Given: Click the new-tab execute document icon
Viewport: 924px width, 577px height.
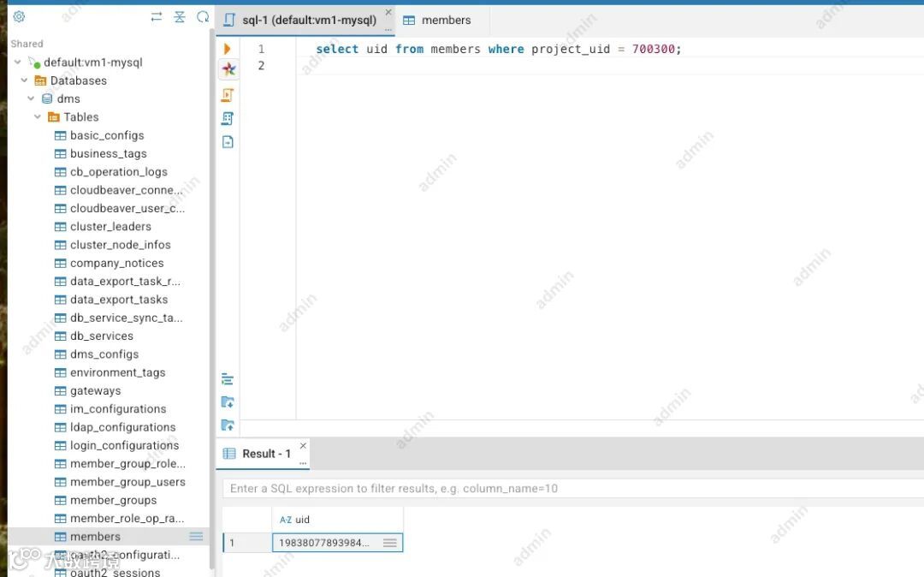Looking at the screenshot, I should (228, 141).
